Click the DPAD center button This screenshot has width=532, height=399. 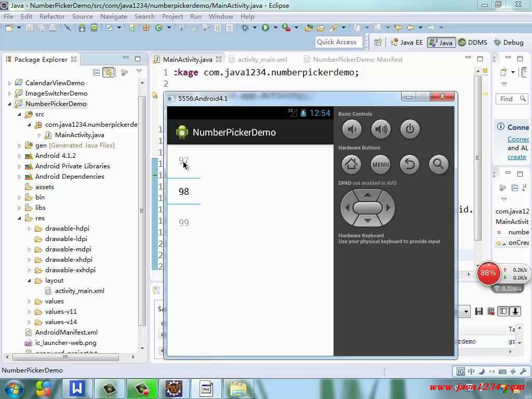pos(367,208)
